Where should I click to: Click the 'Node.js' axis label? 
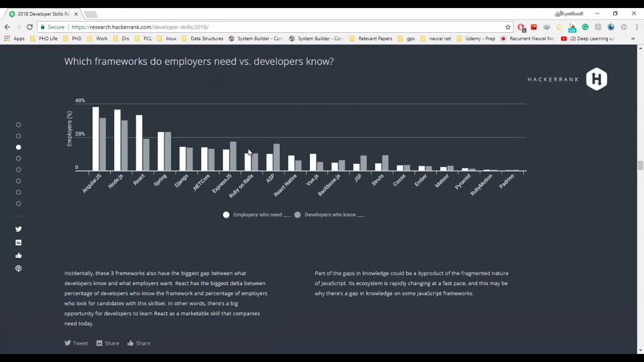(116, 181)
